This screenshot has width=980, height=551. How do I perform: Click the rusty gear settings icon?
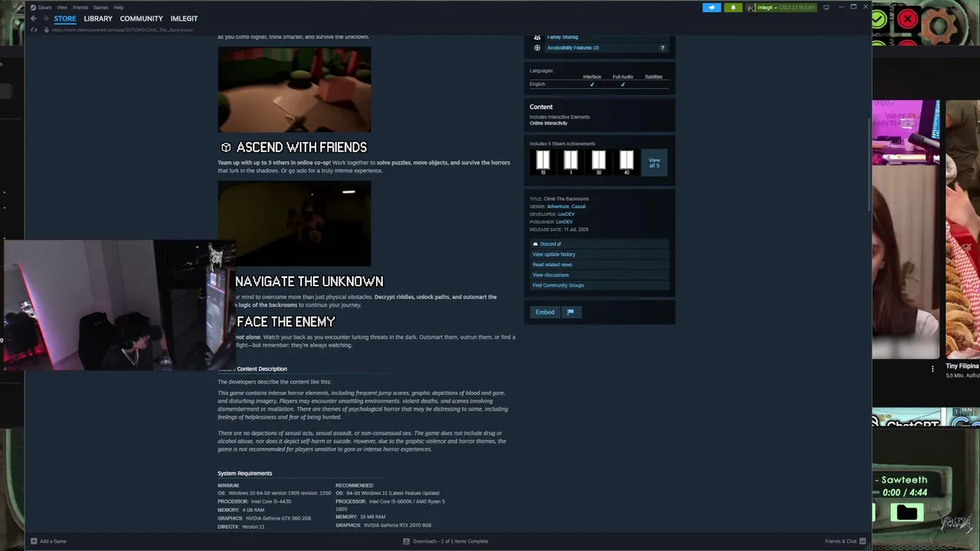[941, 27]
